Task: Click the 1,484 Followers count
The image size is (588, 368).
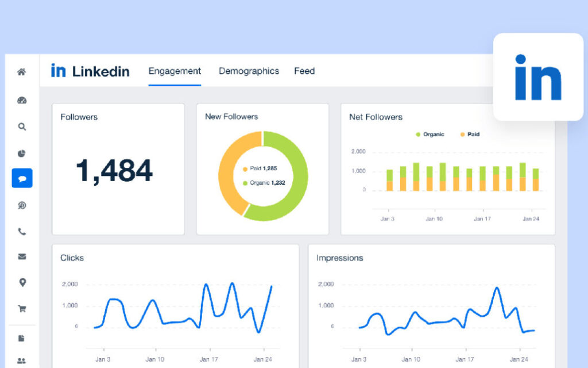Action: coord(114,170)
